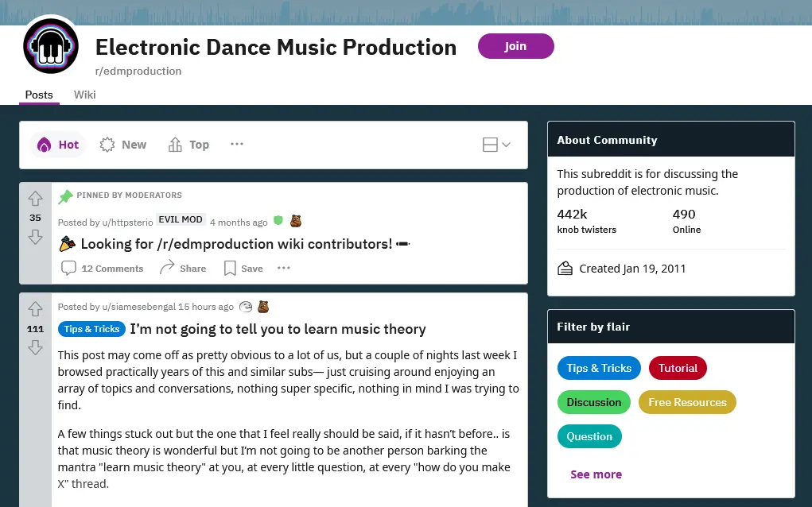Downvote the pinned wiki contributors post
The image size is (812, 507).
pos(35,237)
